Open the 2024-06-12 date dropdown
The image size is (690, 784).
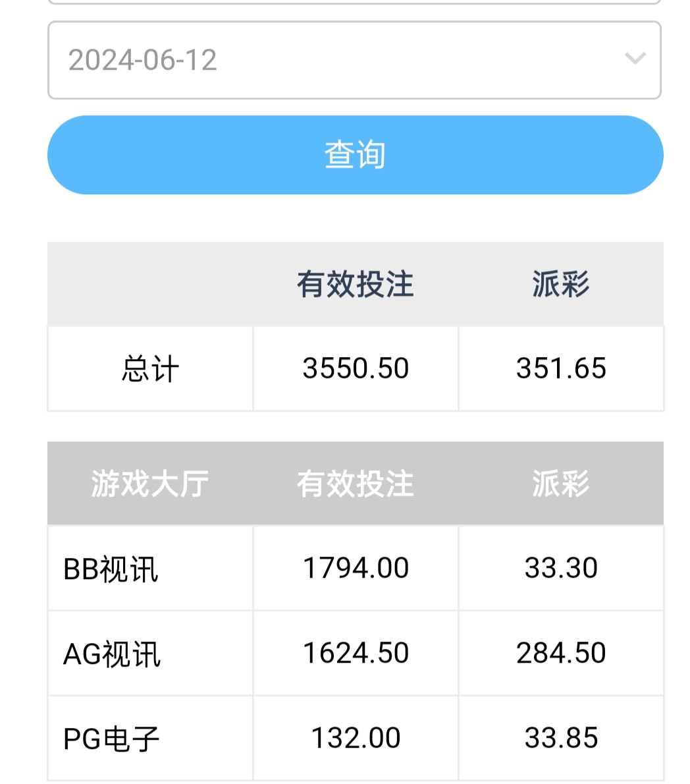tap(354, 60)
